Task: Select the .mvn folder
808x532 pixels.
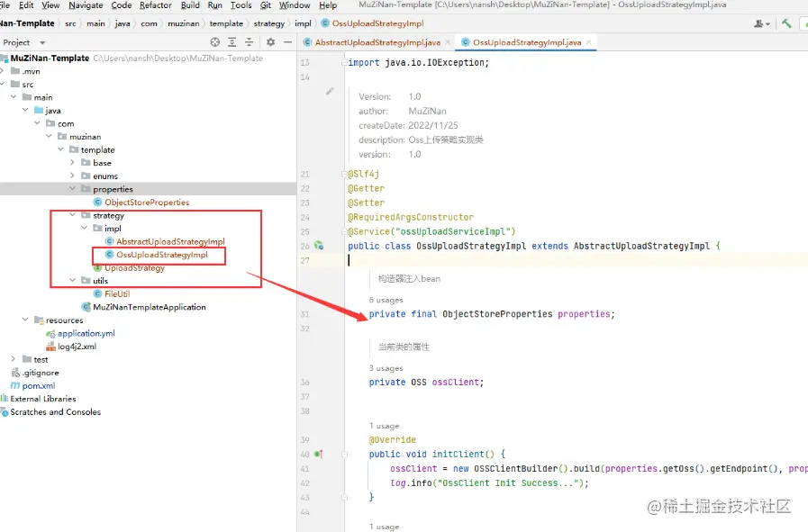Action: pyautogui.click(x=31, y=71)
